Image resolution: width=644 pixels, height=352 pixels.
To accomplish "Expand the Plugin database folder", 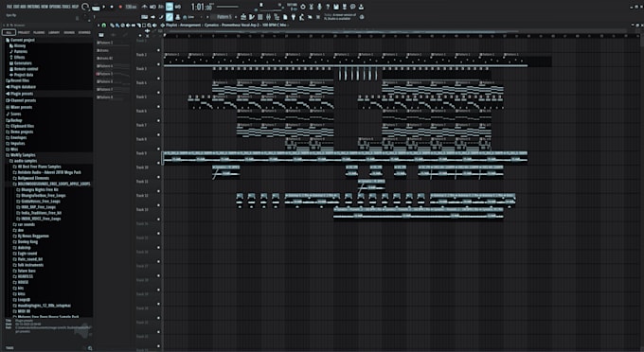I will [21, 87].
